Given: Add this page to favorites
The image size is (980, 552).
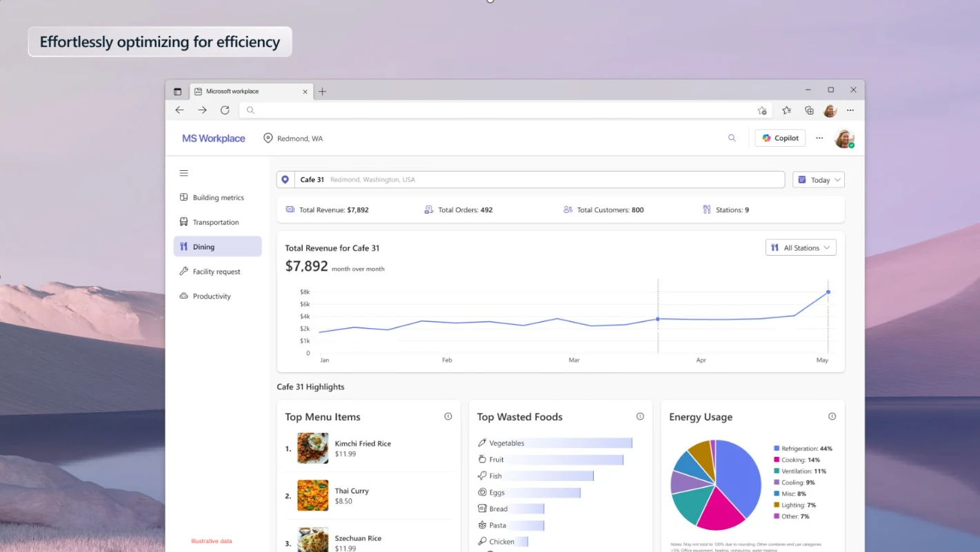Looking at the screenshot, I should [x=762, y=110].
